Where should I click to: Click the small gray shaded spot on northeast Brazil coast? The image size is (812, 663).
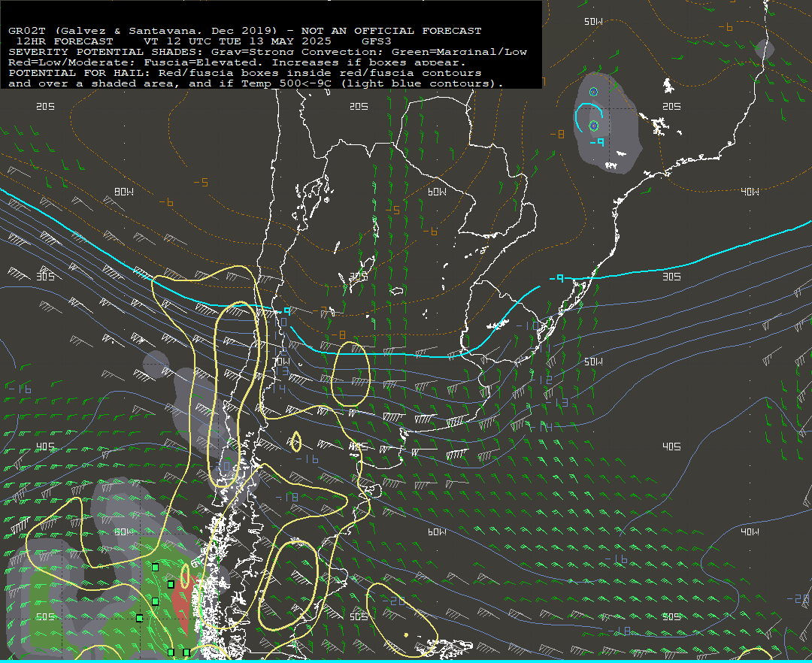pos(765,49)
